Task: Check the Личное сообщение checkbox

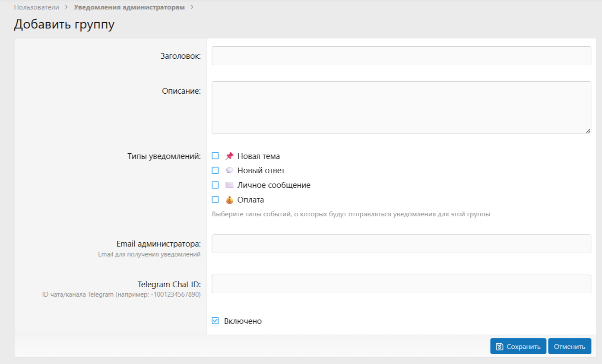Action: coord(215,185)
